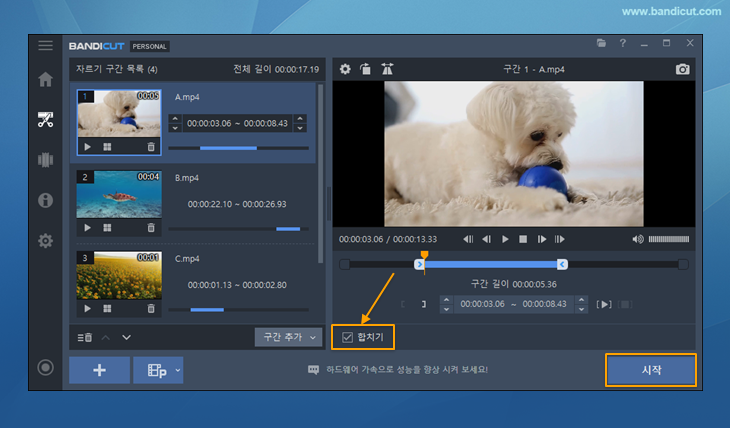Toggle segment-only playback button beside end time

click(x=605, y=304)
